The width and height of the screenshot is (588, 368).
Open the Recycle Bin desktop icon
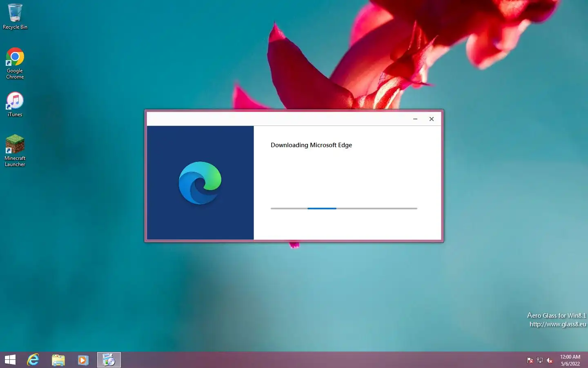[x=15, y=16]
